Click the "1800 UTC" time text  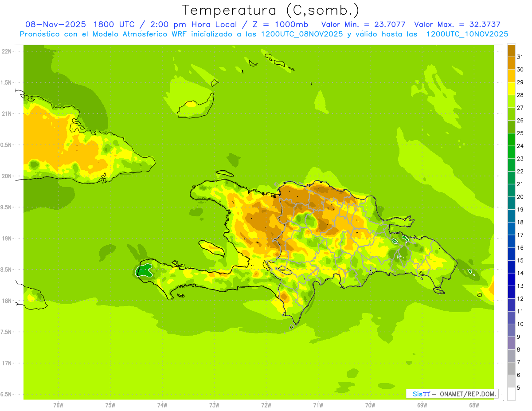point(114,24)
